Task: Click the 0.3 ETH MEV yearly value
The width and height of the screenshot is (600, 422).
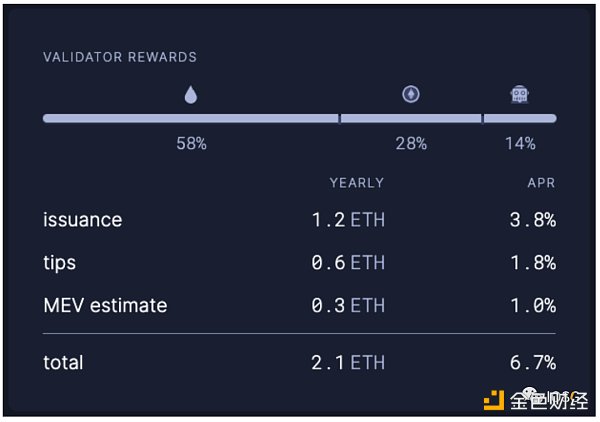Action: click(x=347, y=305)
